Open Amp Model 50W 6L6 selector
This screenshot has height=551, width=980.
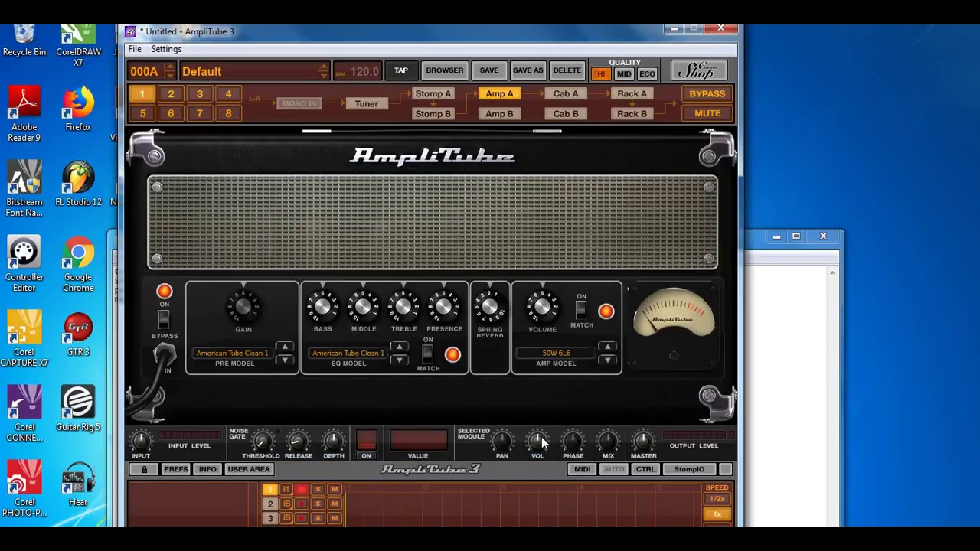[x=556, y=353]
